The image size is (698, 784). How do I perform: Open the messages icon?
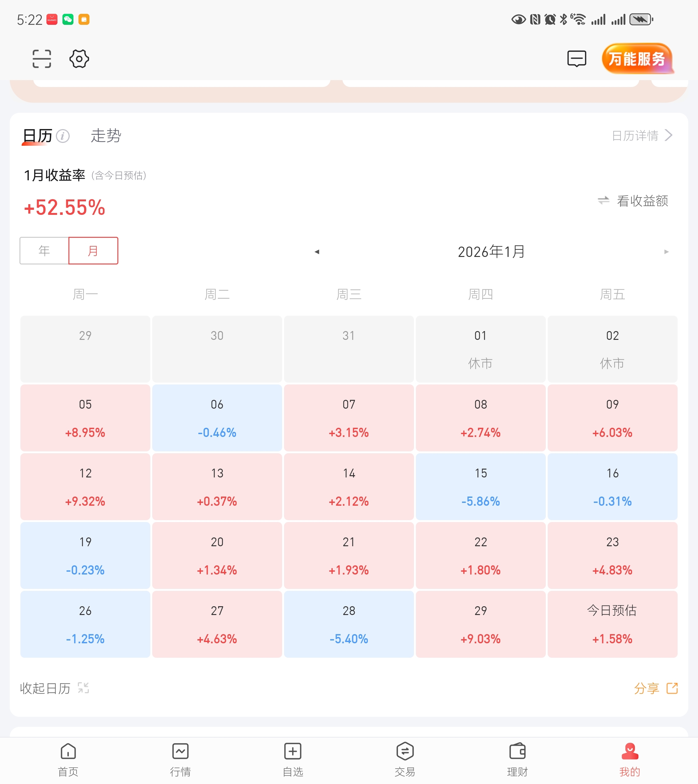[577, 59]
